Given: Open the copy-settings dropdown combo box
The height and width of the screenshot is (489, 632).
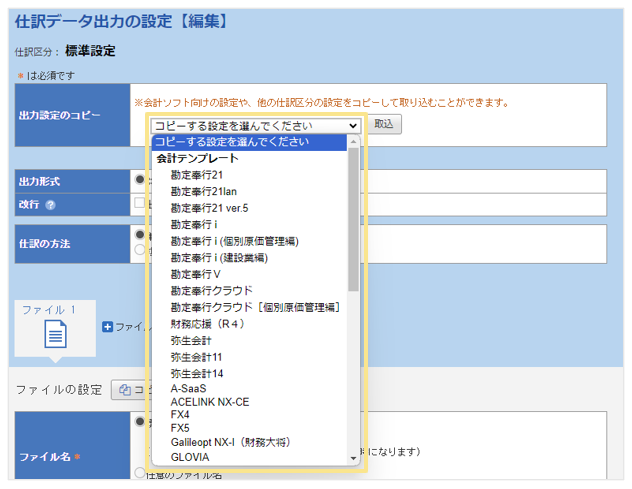Looking at the screenshot, I should (x=256, y=126).
